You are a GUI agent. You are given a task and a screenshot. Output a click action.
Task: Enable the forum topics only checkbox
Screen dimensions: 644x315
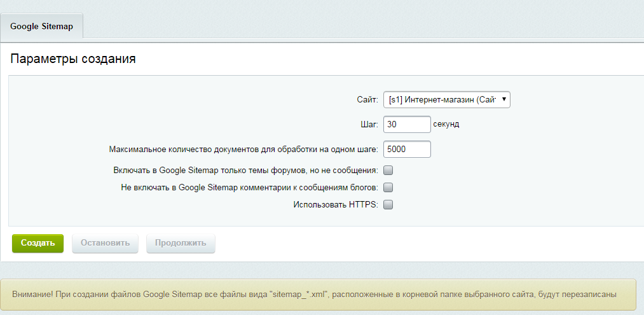388,171
